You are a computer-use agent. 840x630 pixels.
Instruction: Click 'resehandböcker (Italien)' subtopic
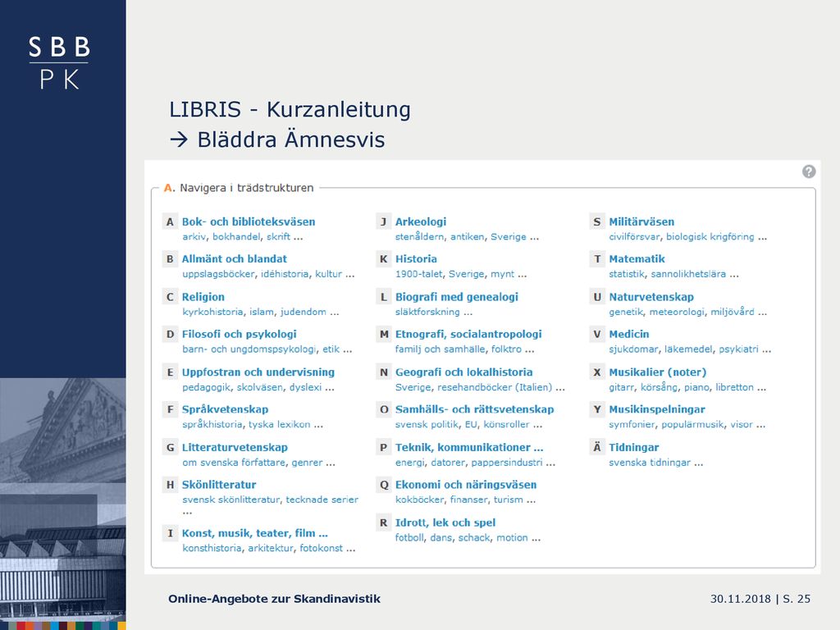coord(495,387)
